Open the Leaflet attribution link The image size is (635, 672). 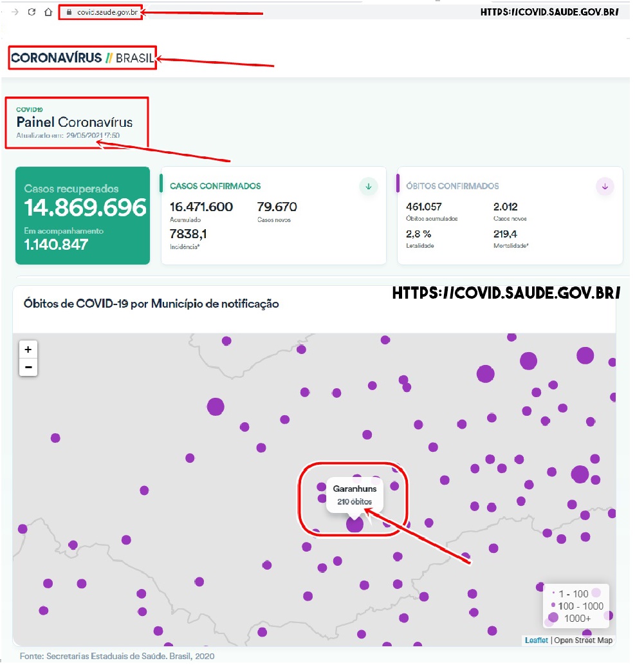tap(537, 640)
